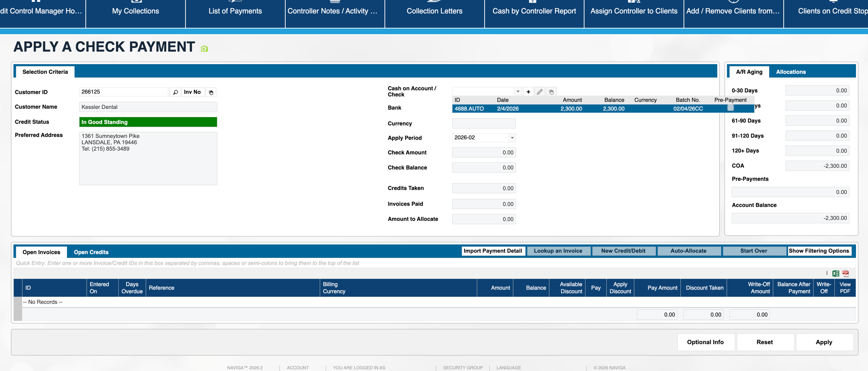
Task: Click the Auto-Allocate button
Action: 688,251
